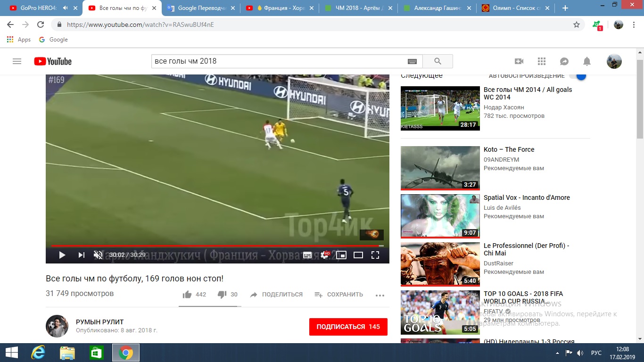Screen dimensions: 644x362
Task: Toggle subtitles in video player
Action: coord(307,255)
